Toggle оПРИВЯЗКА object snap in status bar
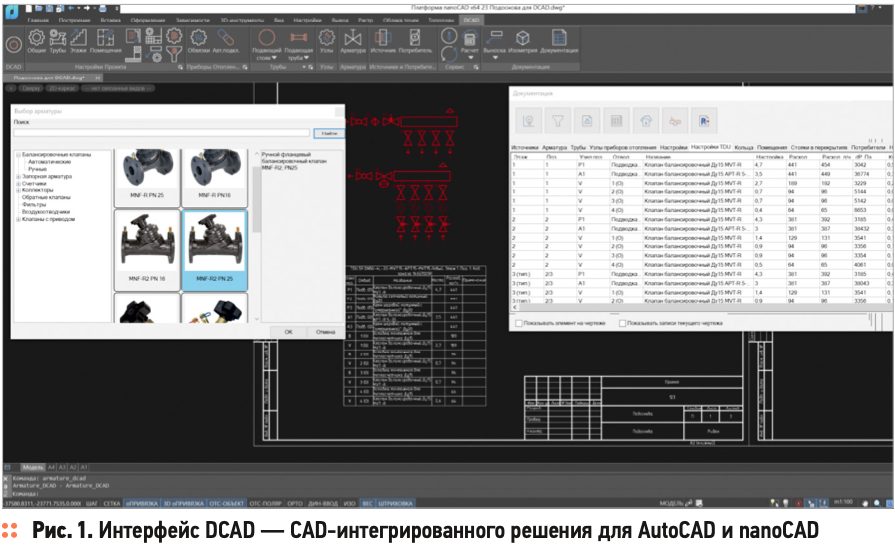The height and width of the screenshot is (546, 895). 142,504
